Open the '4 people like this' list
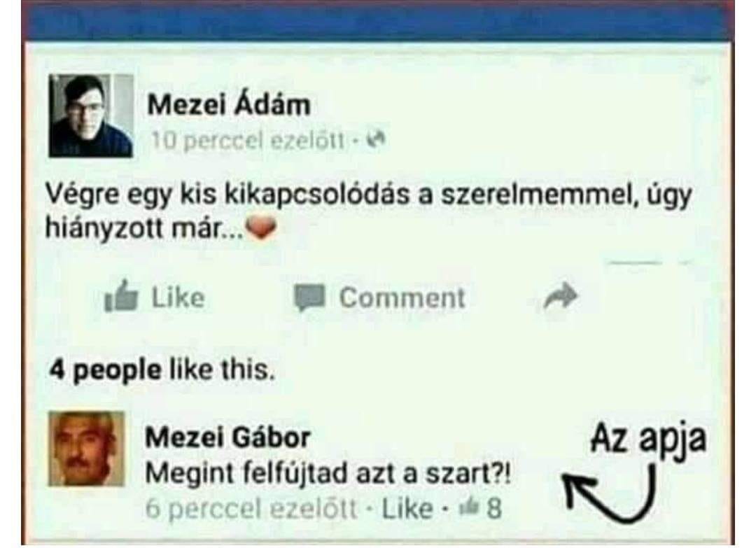 [x=162, y=370]
